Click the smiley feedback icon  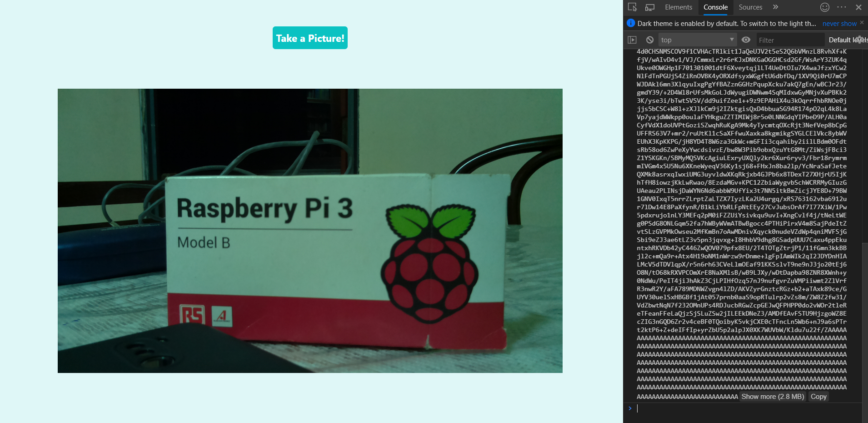pyautogui.click(x=825, y=7)
